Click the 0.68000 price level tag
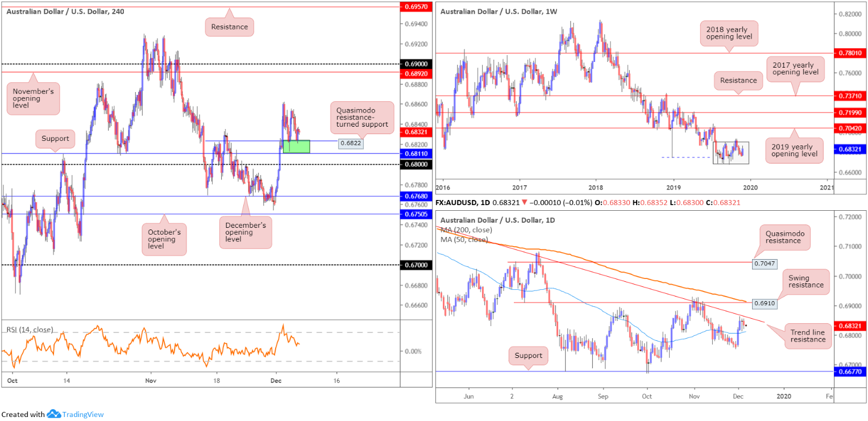 [416, 164]
